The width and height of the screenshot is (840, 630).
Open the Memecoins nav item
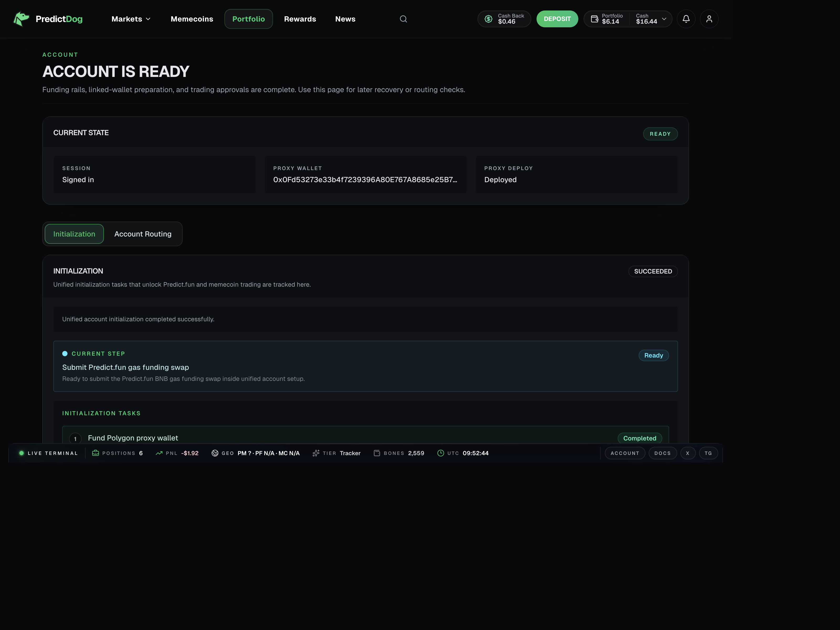tap(192, 19)
